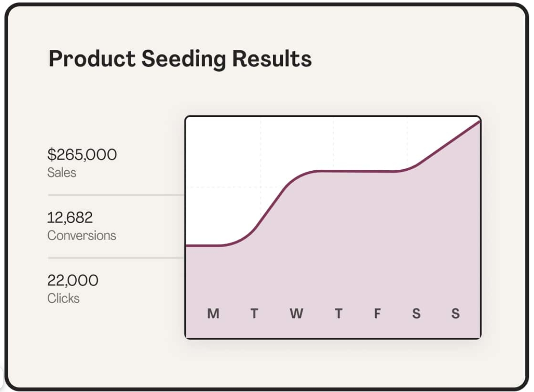Select Monday "M" on the chart axis

pos(213,314)
